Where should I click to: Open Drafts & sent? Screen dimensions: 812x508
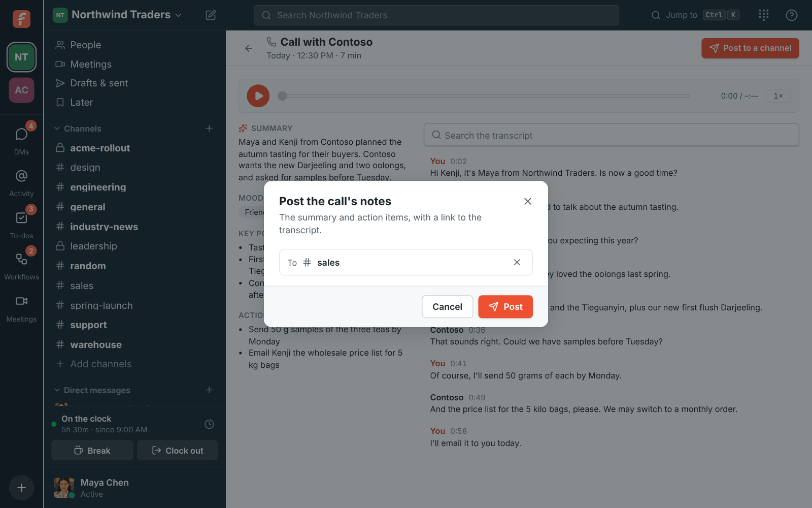pyautogui.click(x=134, y=83)
